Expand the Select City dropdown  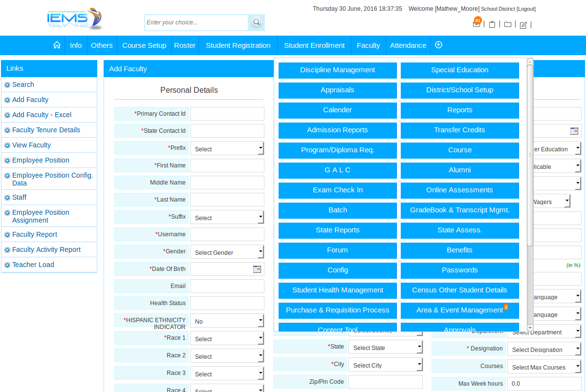(x=385, y=365)
